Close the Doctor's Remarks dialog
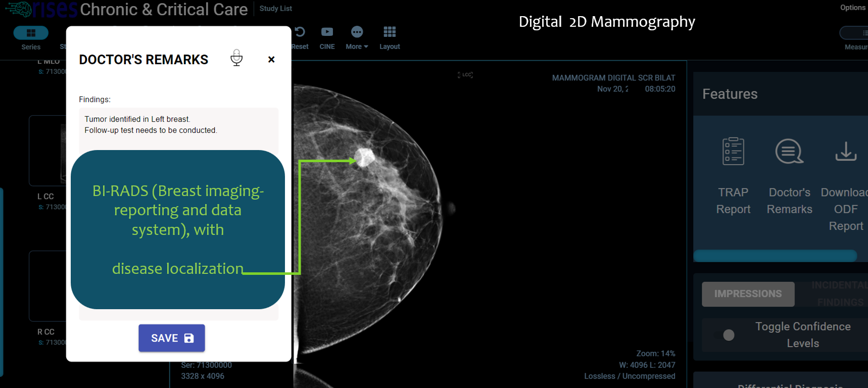868x388 pixels. tap(271, 60)
